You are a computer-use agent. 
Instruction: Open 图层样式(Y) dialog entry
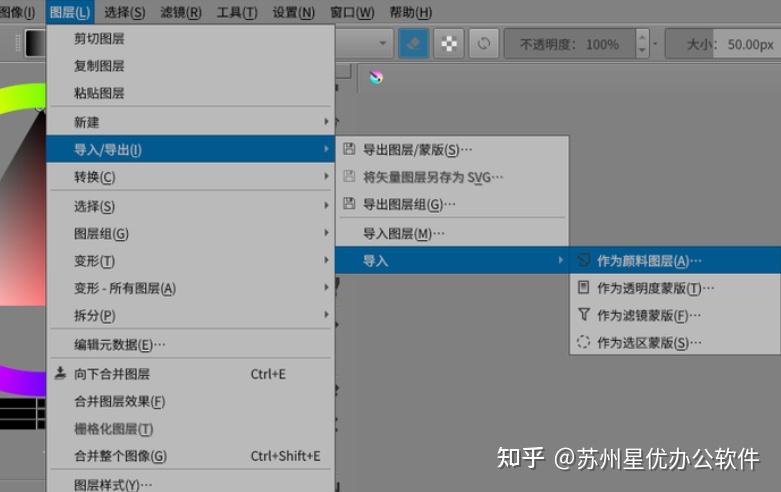[191, 484]
